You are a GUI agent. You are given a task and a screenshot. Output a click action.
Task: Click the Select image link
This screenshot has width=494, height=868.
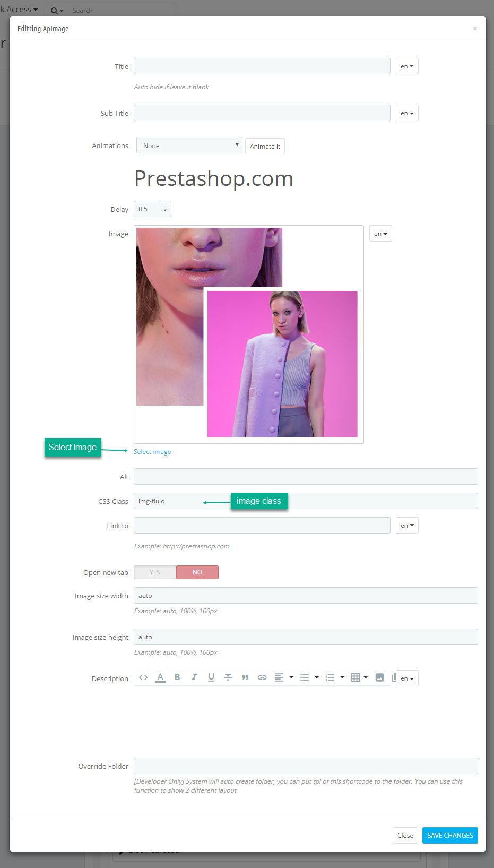(152, 452)
